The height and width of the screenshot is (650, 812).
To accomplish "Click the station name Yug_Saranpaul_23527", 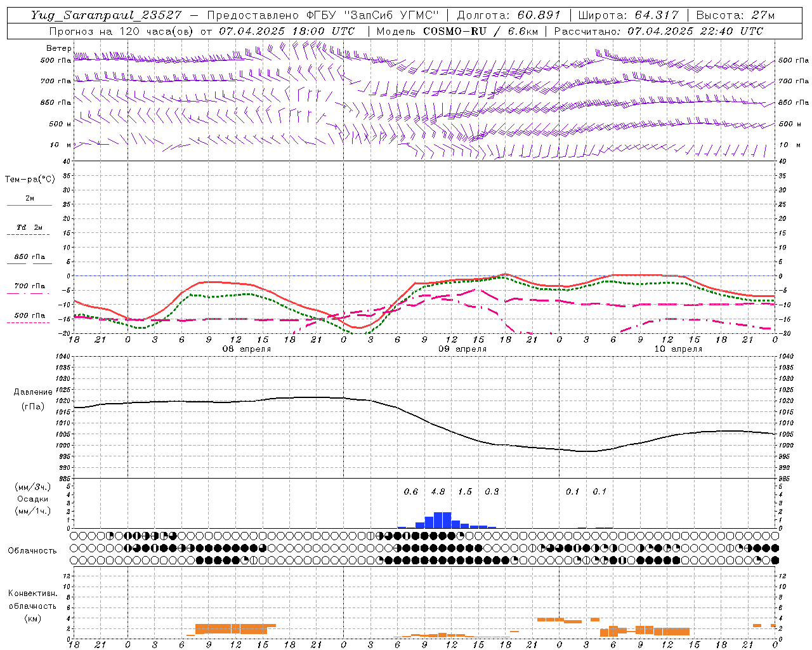I will 107,15.
